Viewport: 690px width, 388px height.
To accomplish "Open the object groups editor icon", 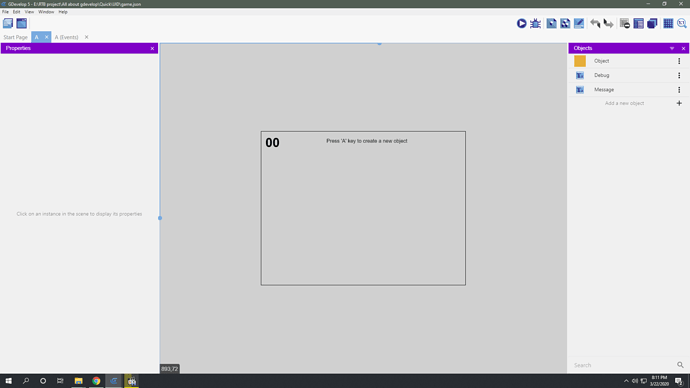I will tap(565, 23).
